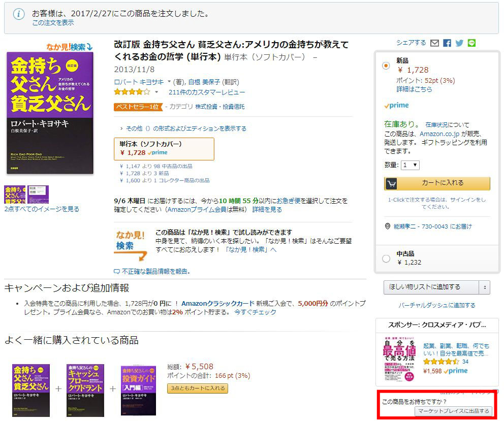Viewport: 504px width, 421px height.
Task: Click the delivery location pin icon
Action: [x=387, y=226]
